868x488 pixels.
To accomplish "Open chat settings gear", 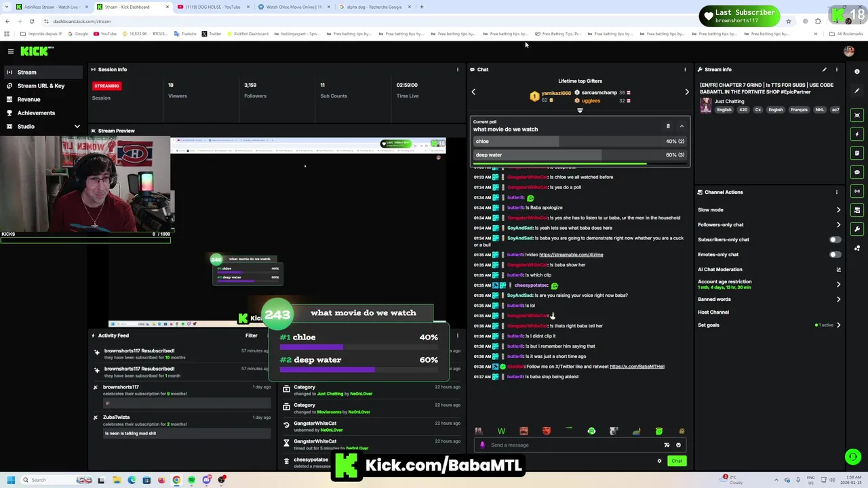I will click(659, 461).
